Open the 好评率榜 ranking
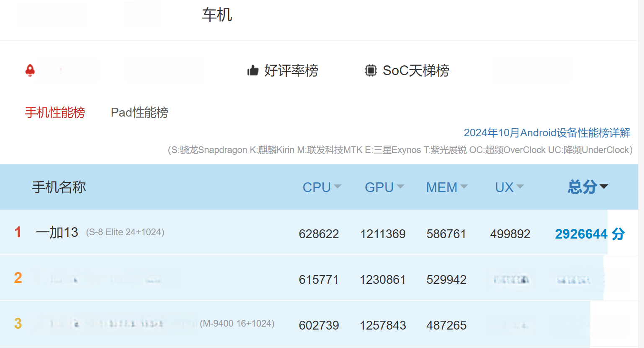This screenshot has height=348, width=644. tap(291, 70)
